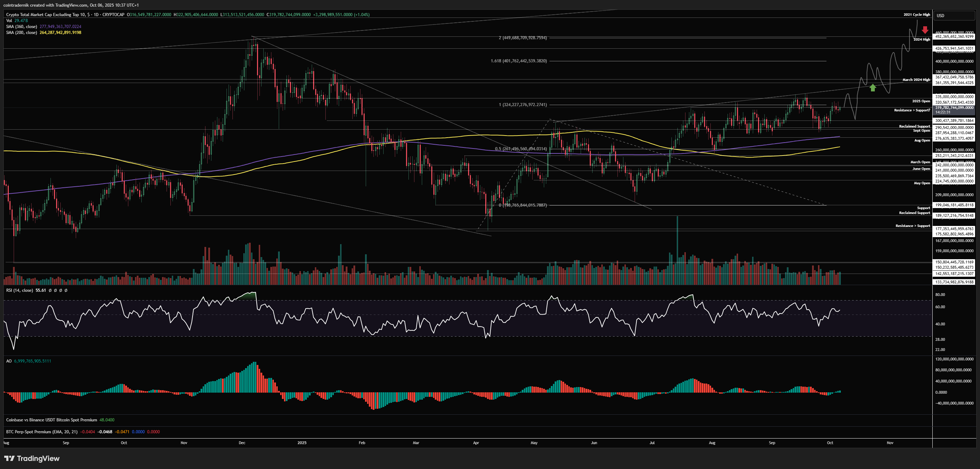
Task: Select the Vol indicator legend
Action: 9,21
